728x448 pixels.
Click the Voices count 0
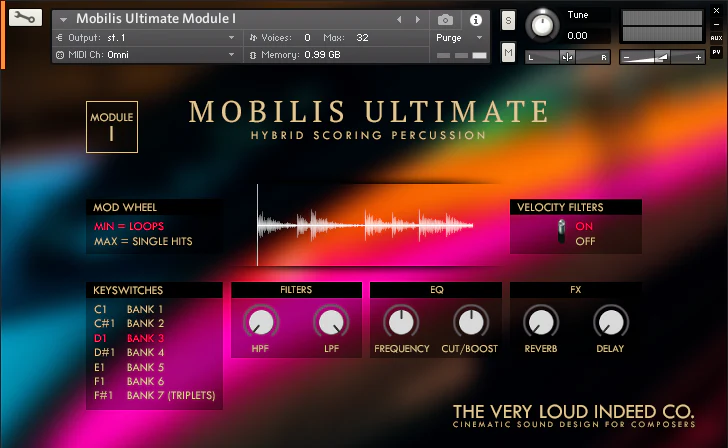point(307,38)
